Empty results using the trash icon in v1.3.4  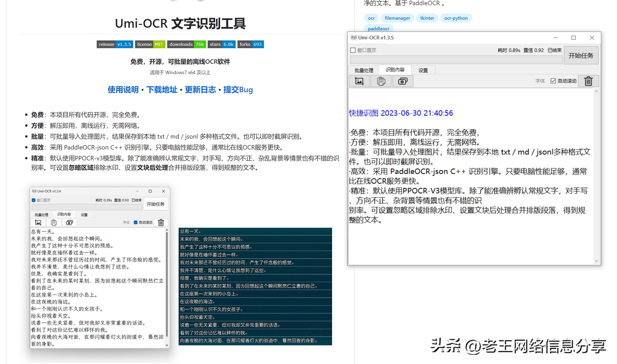click(160, 222)
